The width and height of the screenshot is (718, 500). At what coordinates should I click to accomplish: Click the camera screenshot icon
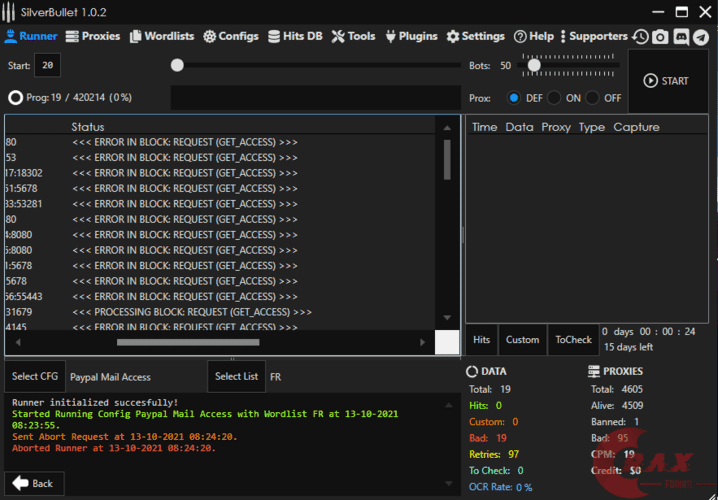pos(660,37)
